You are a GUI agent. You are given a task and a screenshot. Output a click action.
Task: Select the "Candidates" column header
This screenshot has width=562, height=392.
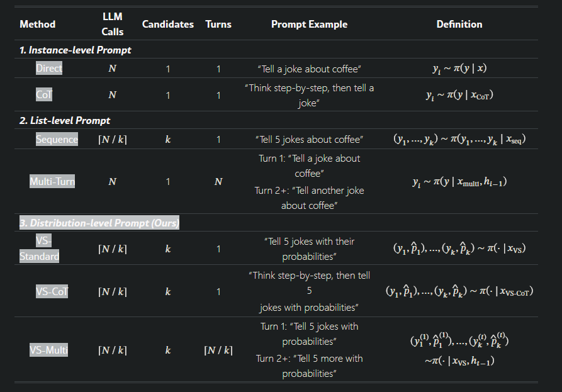coord(168,25)
